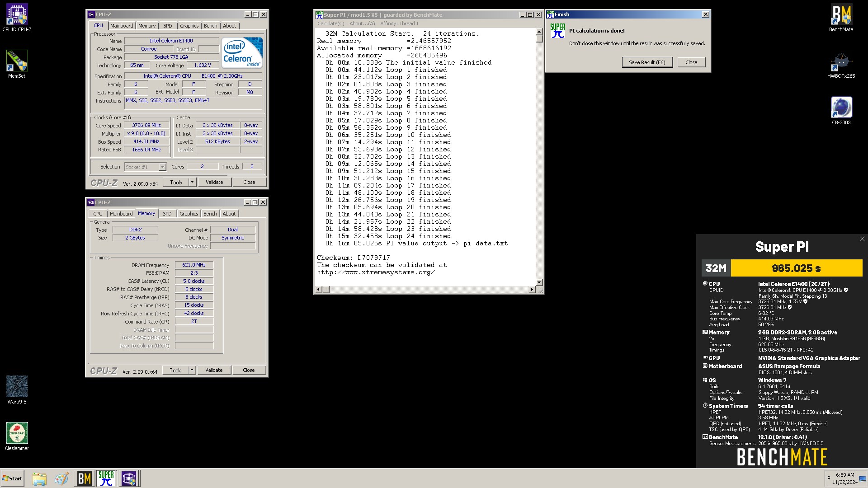Image resolution: width=868 pixels, height=488 pixels.
Task: Click Tools button in upper CPU-Z window
Action: 176,182
